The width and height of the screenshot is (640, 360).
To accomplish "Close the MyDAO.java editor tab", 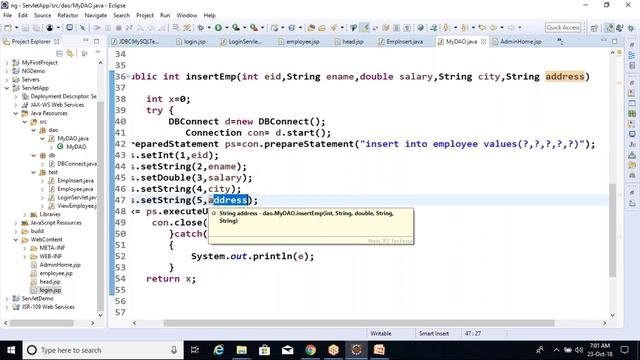I will click(483, 42).
